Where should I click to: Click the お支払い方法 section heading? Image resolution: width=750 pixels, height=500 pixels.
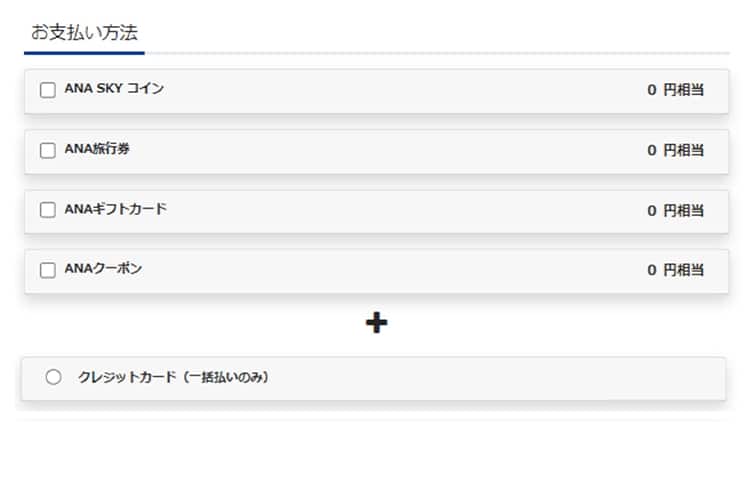pos(84,32)
